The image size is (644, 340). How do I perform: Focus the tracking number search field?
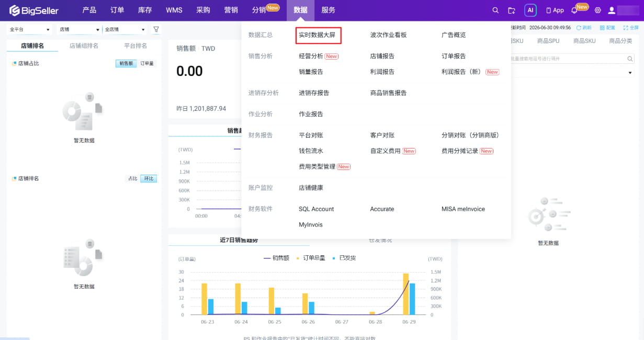tap(567, 59)
